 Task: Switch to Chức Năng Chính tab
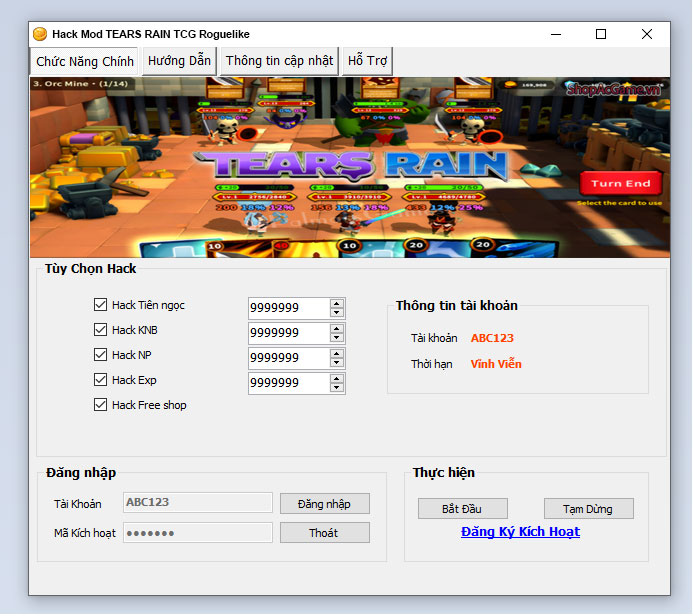[x=84, y=61]
